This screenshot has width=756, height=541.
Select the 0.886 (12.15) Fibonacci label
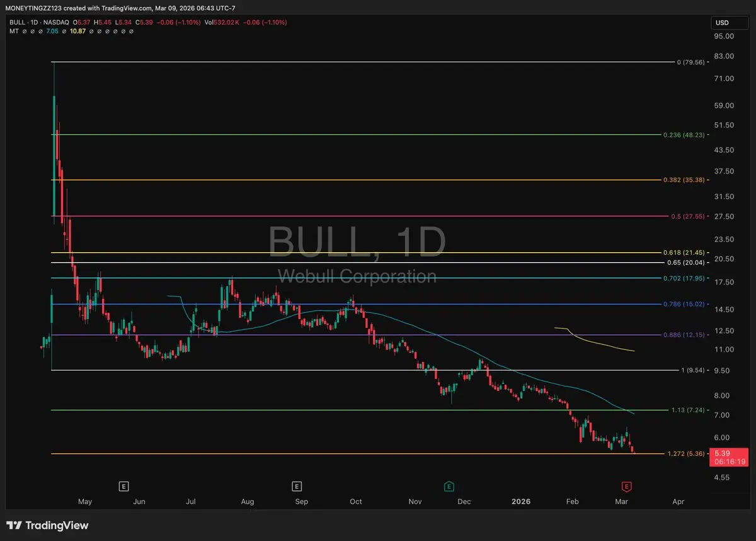684,335
